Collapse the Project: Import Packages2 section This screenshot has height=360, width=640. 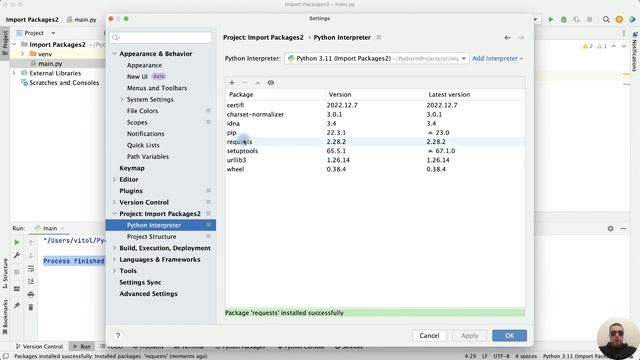[x=115, y=213]
